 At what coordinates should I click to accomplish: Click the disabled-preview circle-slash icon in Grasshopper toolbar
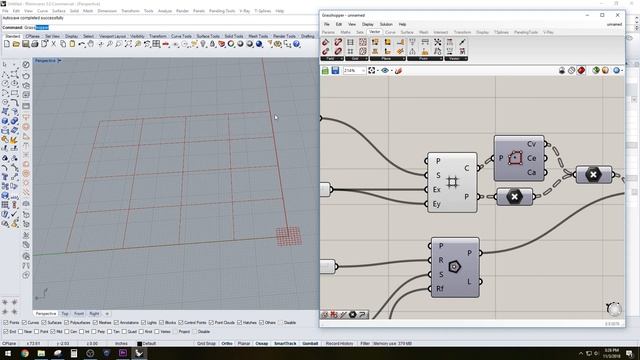click(x=571, y=71)
